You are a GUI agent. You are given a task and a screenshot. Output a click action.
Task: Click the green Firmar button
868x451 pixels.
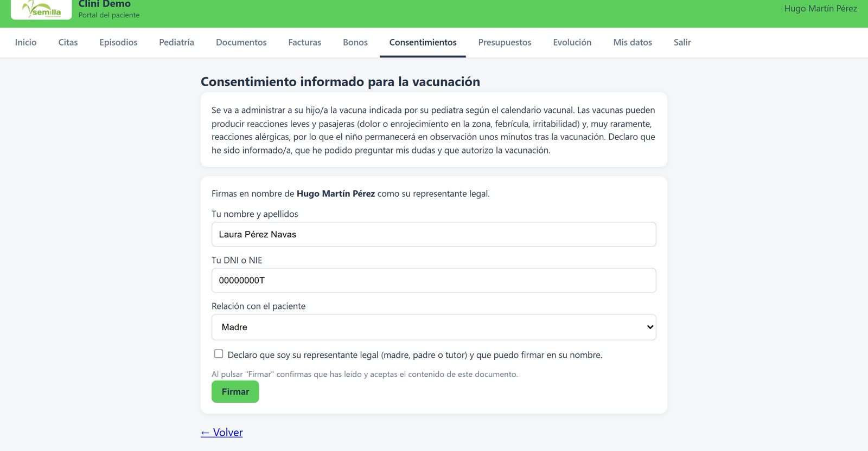[x=235, y=392]
